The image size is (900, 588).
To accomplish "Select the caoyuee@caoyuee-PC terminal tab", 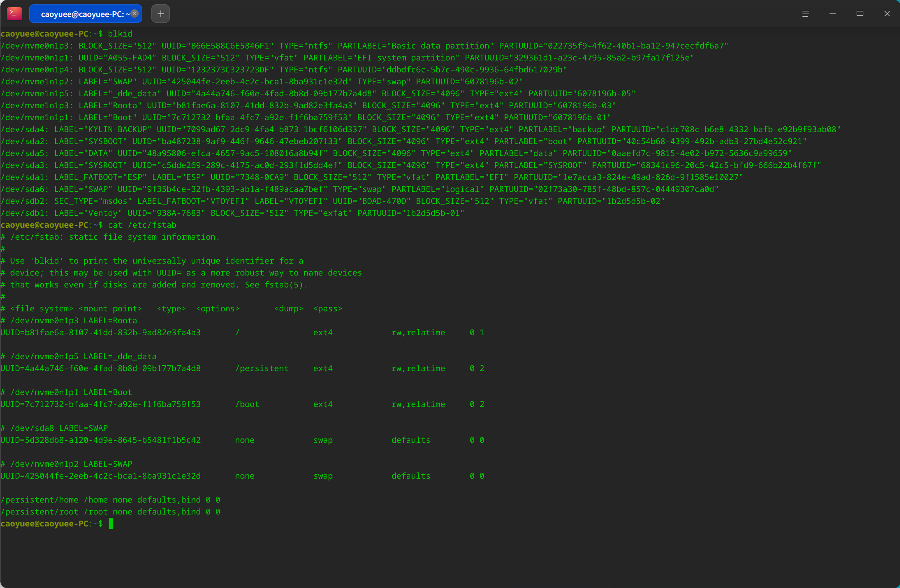I will (x=85, y=14).
